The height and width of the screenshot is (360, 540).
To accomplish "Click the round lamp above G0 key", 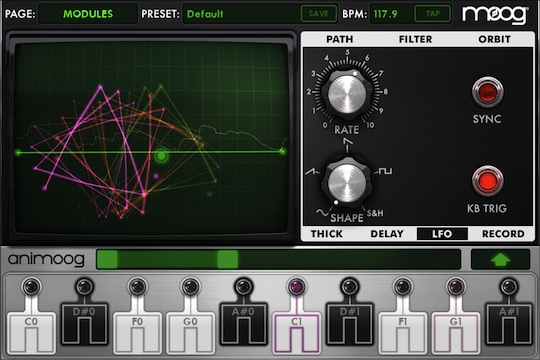I will click(x=190, y=287).
